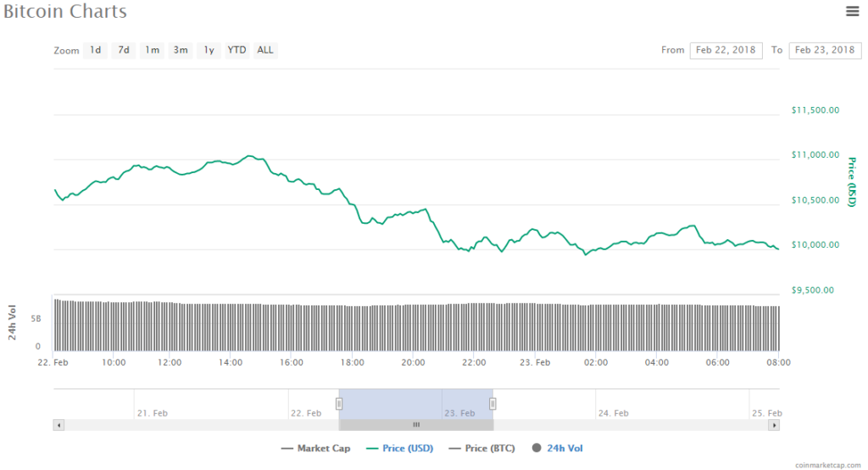Click the From date field
This screenshot has height=470, width=868.
[726, 50]
